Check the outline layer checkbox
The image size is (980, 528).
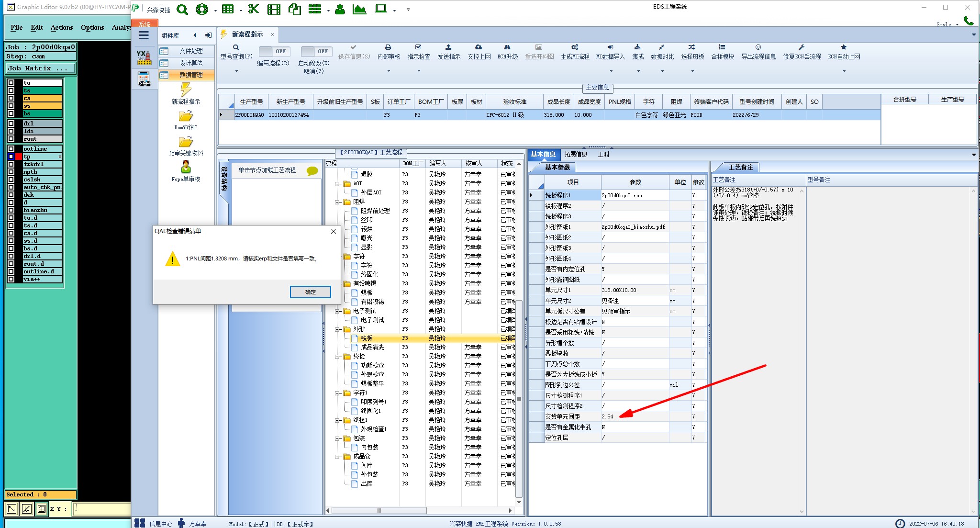click(11, 149)
